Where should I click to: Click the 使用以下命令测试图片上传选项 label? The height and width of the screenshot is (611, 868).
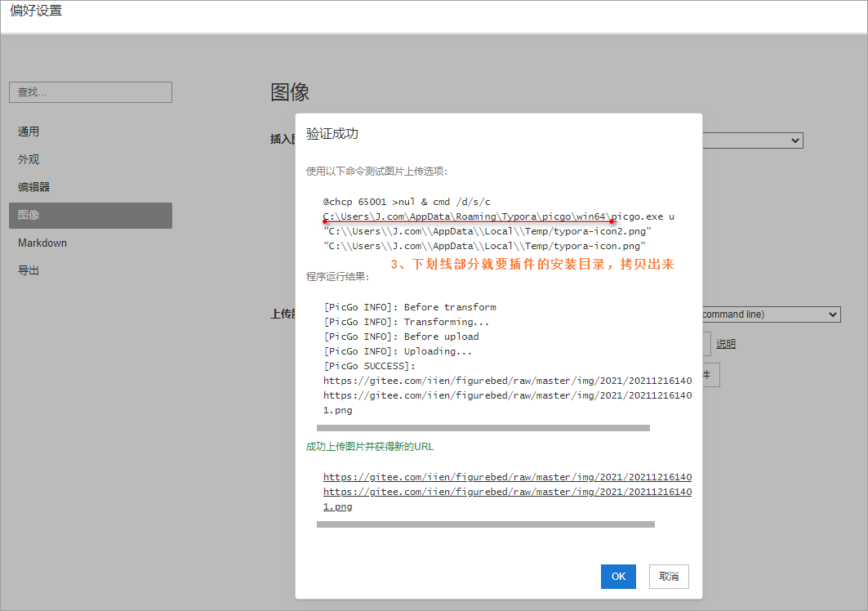[377, 172]
